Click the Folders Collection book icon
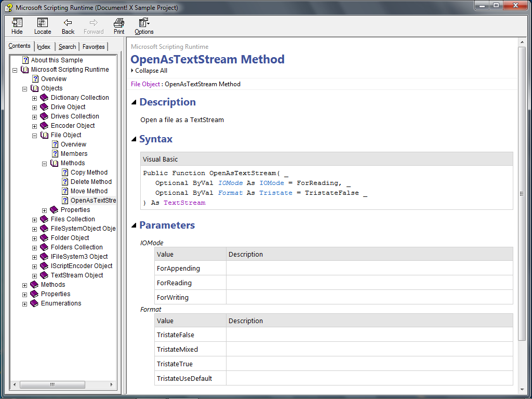This screenshot has height=399, width=532. click(44, 247)
